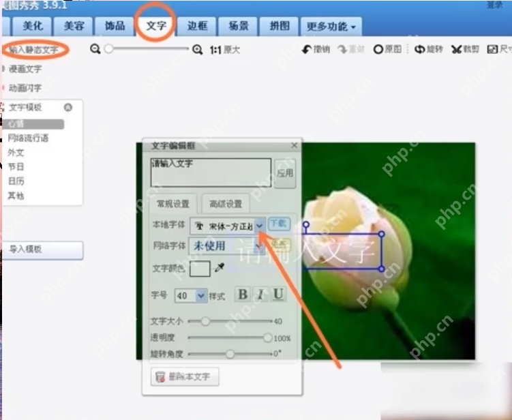Click the 下载 font download button
The width and height of the screenshot is (512, 420).
pos(280,224)
